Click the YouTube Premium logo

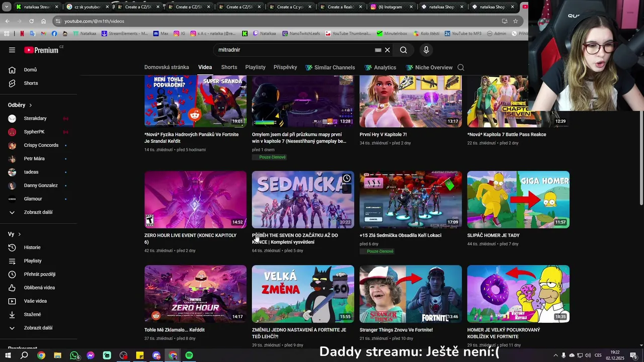pos(42,50)
